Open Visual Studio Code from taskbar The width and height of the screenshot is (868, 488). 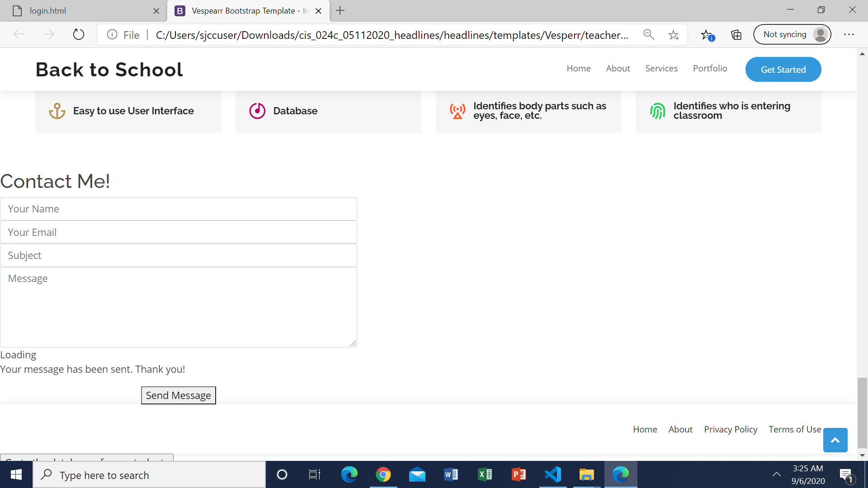pos(552,474)
